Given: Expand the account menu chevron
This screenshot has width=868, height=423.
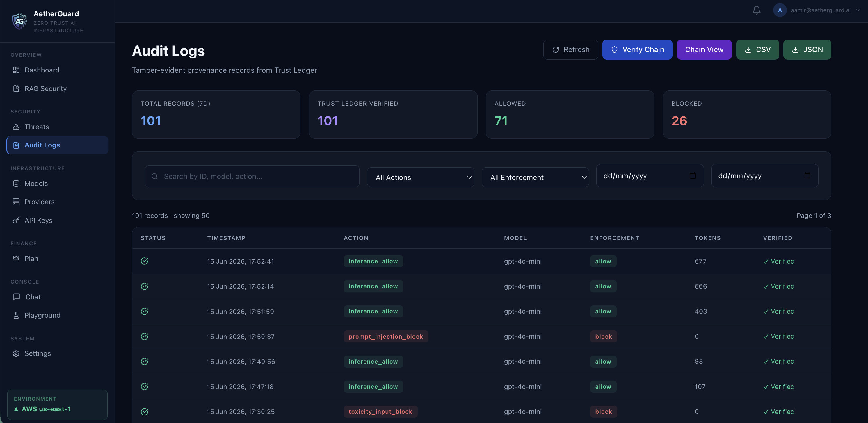Looking at the screenshot, I should [x=858, y=10].
